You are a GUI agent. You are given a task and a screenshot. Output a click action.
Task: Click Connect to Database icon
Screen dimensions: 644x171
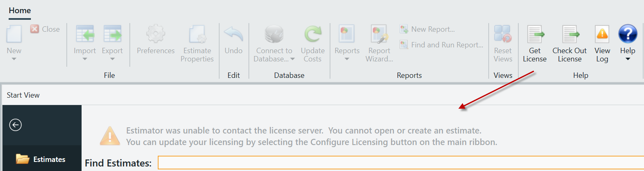[274, 34]
